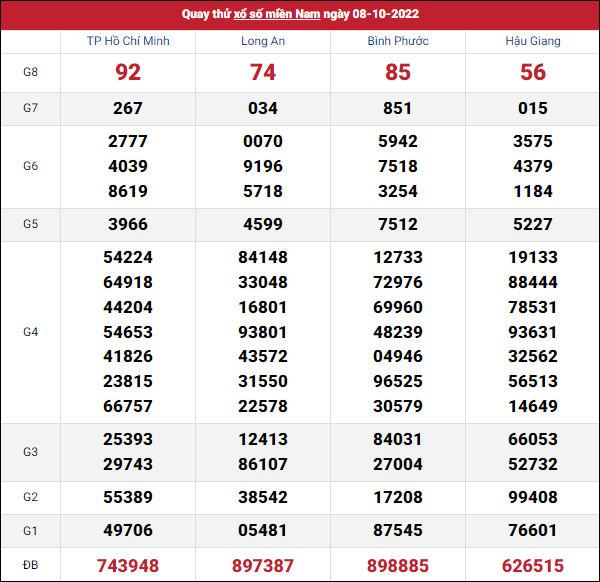The width and height of the screenshot is (600, 582).
Task: Select the G4 row label
Action: (30, 331)
